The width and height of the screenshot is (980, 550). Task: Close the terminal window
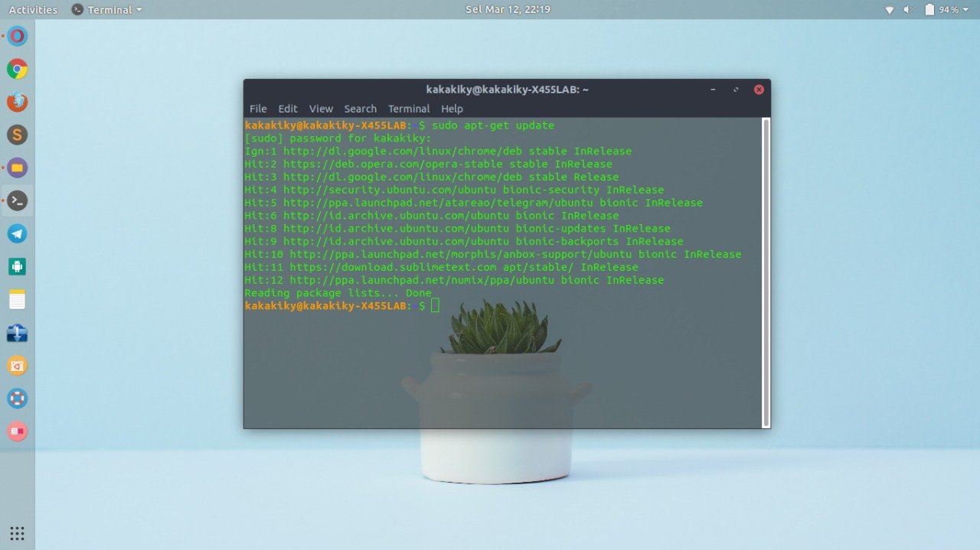759,89
